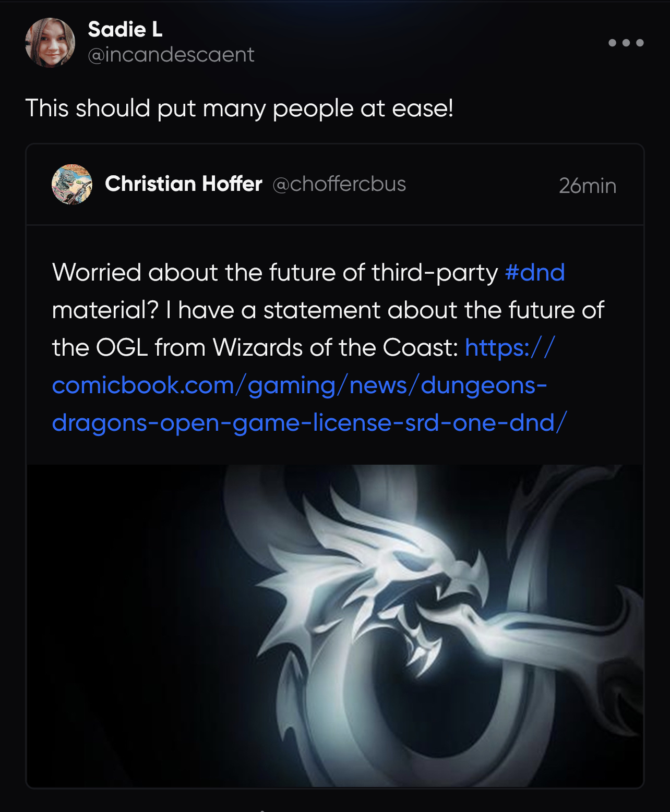Screen dimensions: 670x812
Task: Open the @incandescaent handle
Action: pyautogui.click(x=171, y=55)
